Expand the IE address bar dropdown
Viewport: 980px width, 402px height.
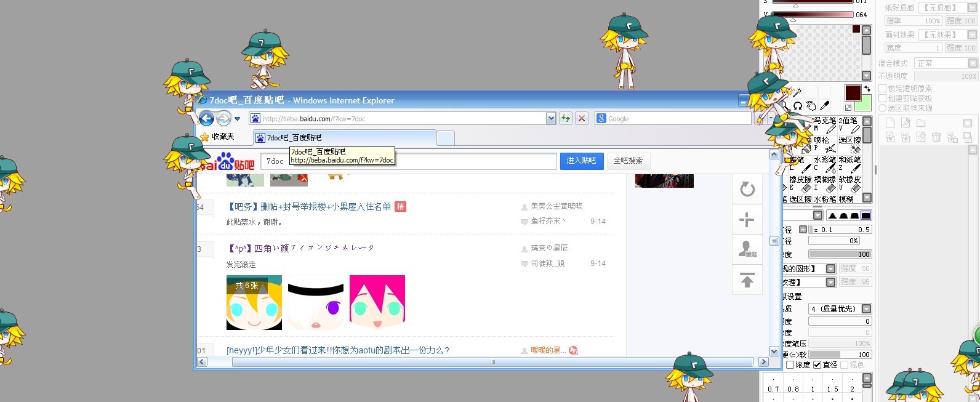point(551,118)
